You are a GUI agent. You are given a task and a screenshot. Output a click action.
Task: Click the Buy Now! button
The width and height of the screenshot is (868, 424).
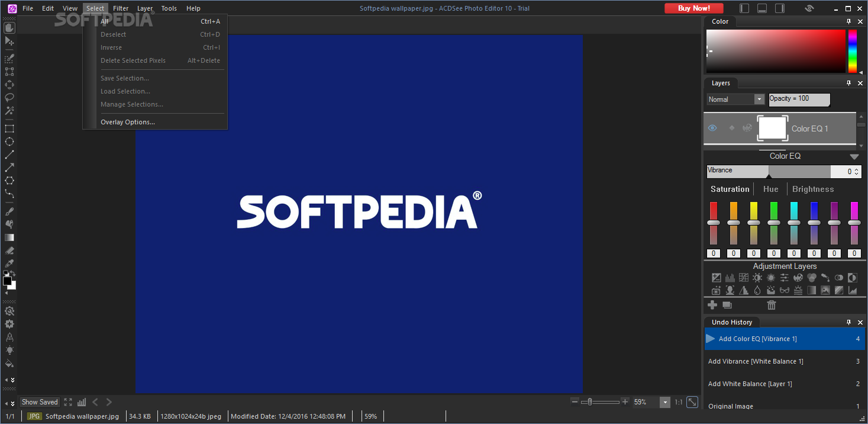(694, 8)
